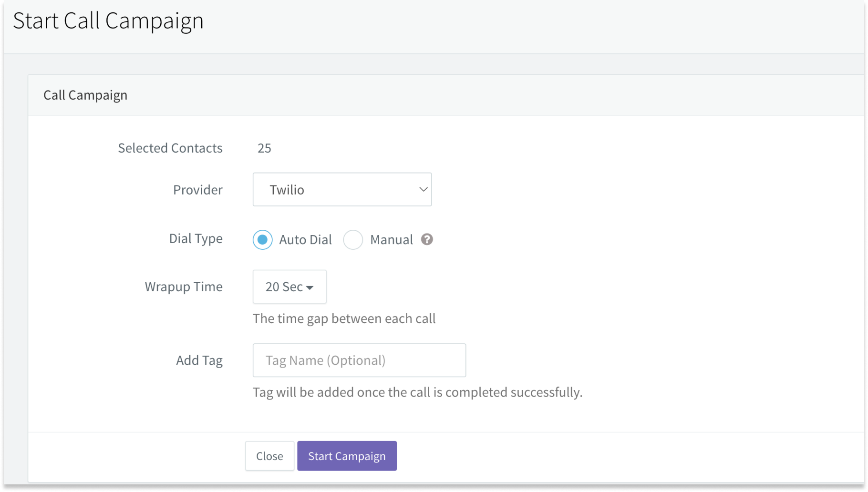The width and height of the screenshot is (868, 492).
Task: Click the "time gap between each call" hint
Action: click(x=344, y=318)
